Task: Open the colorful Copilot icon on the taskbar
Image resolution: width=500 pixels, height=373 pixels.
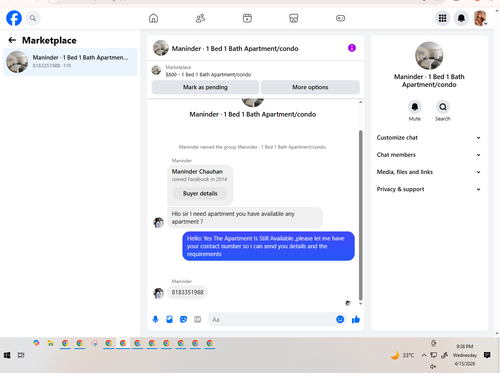Action: coord(36,343)
